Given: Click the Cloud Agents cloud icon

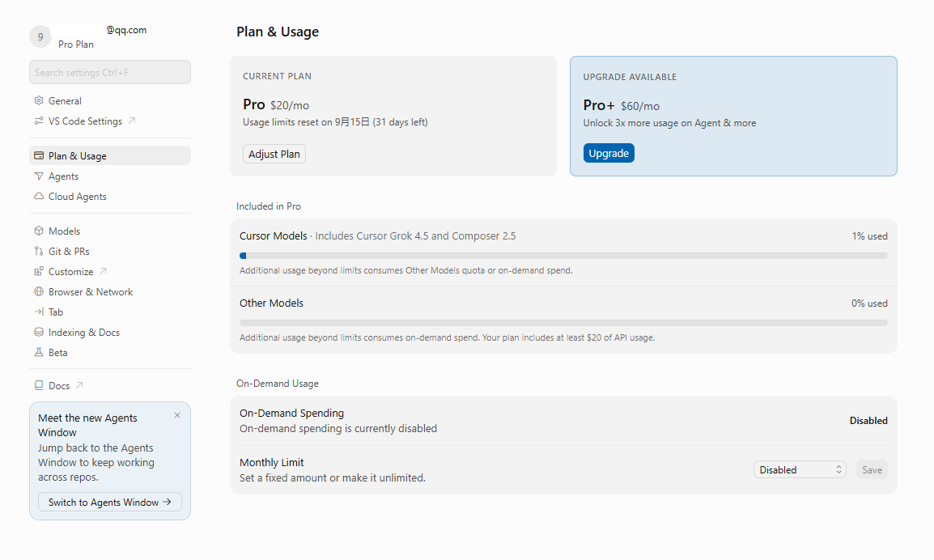Looking at the screenshot, I should coord(39,196).
